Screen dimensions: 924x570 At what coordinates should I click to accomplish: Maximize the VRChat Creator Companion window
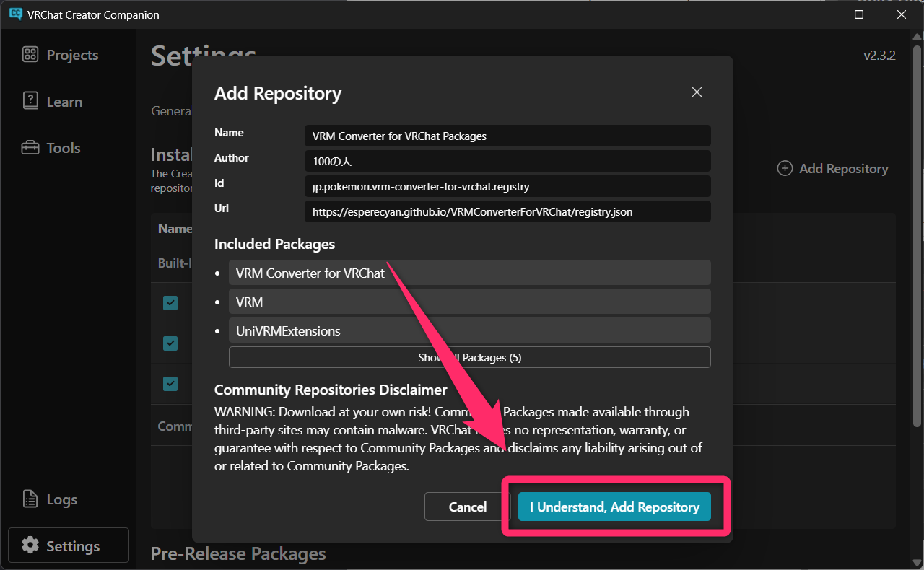click(x=859, y=14)
